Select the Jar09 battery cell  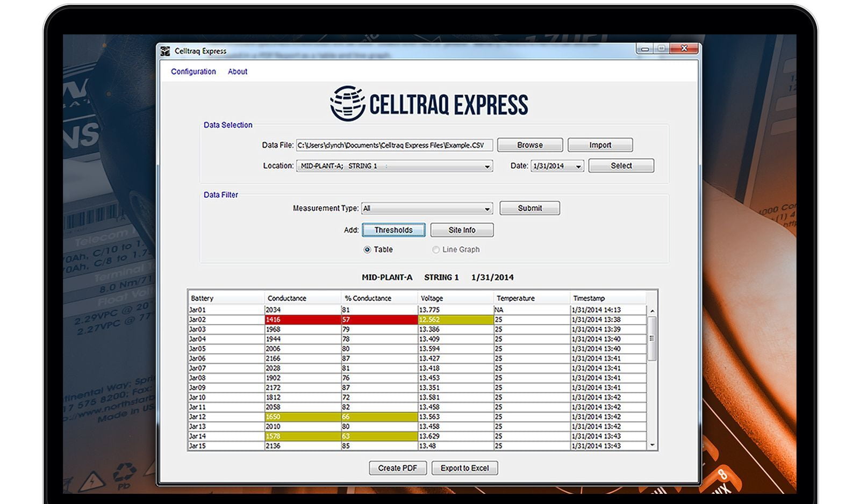point(226,387)
